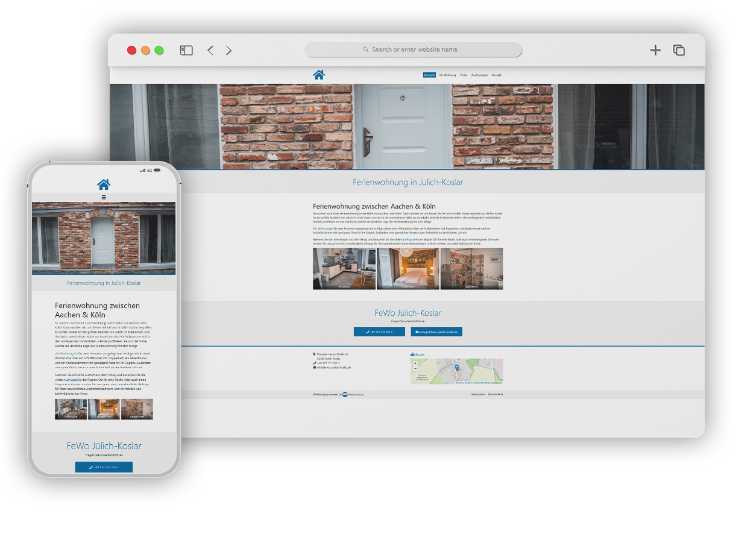Click the blue house logo in desktop header
Viewport: 756px width, 537px height.
click(319, 75)
